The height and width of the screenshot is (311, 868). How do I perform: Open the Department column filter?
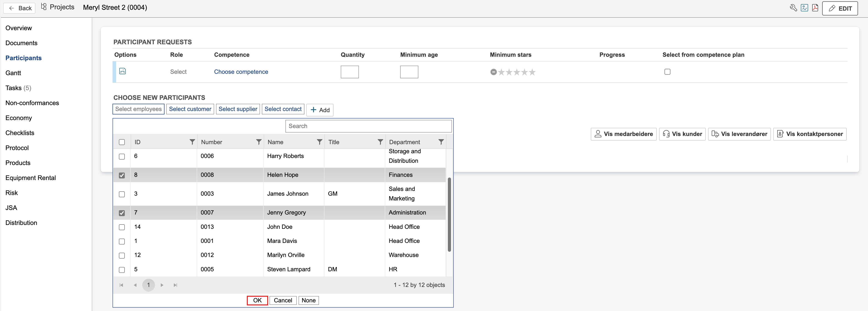441,142
